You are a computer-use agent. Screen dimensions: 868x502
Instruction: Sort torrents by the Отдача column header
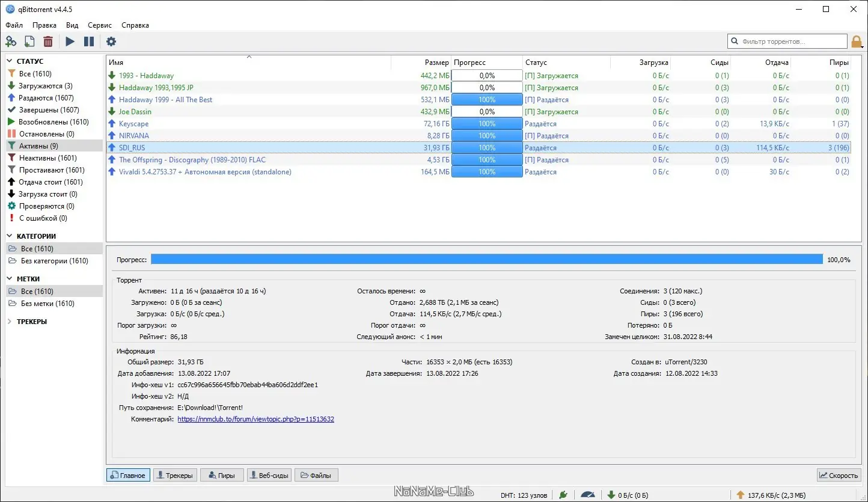pos(760,63)
